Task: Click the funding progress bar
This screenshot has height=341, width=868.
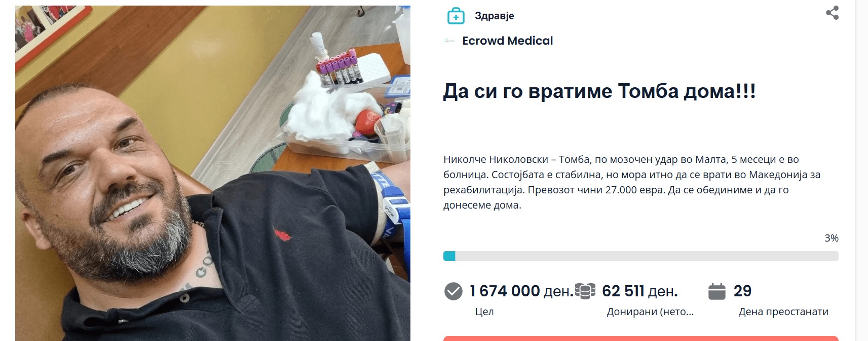Action: click(640, 256)
